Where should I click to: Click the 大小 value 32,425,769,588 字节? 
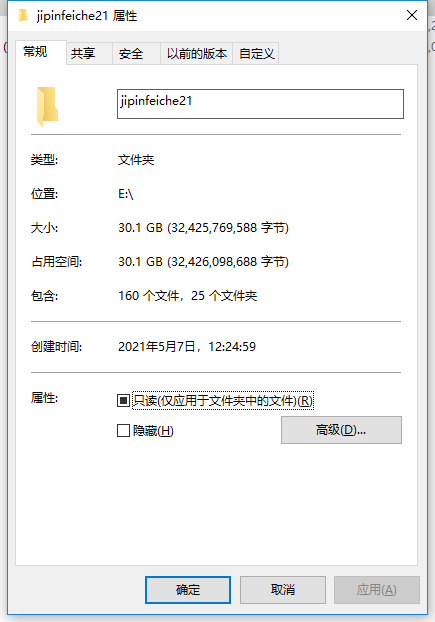point(228,228)
